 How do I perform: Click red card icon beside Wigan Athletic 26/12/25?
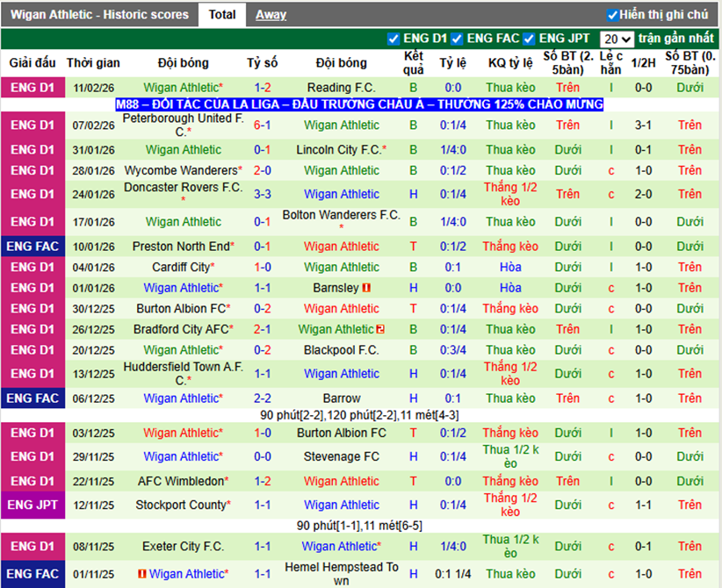[x=380, y=329]
